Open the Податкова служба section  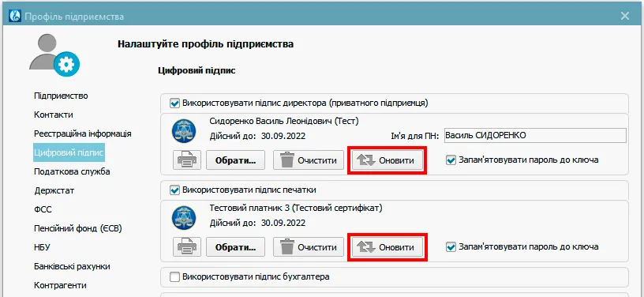[x=72, y=171]
